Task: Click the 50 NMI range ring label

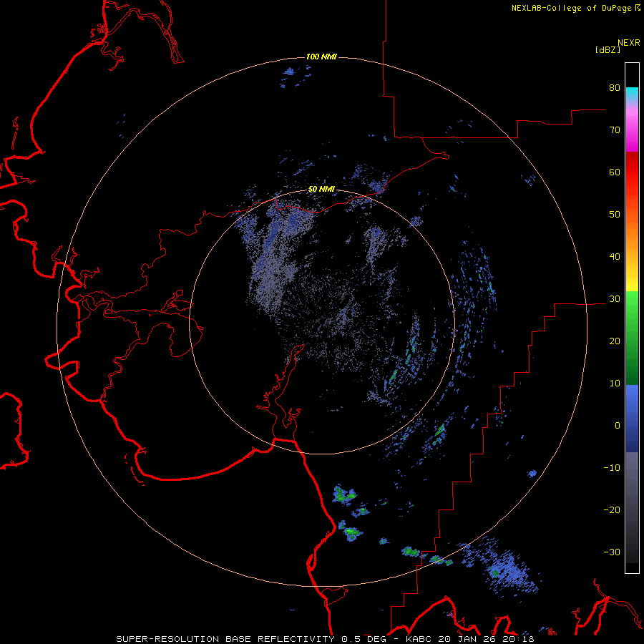Action: pyautogui.click(x=321, y=190)
